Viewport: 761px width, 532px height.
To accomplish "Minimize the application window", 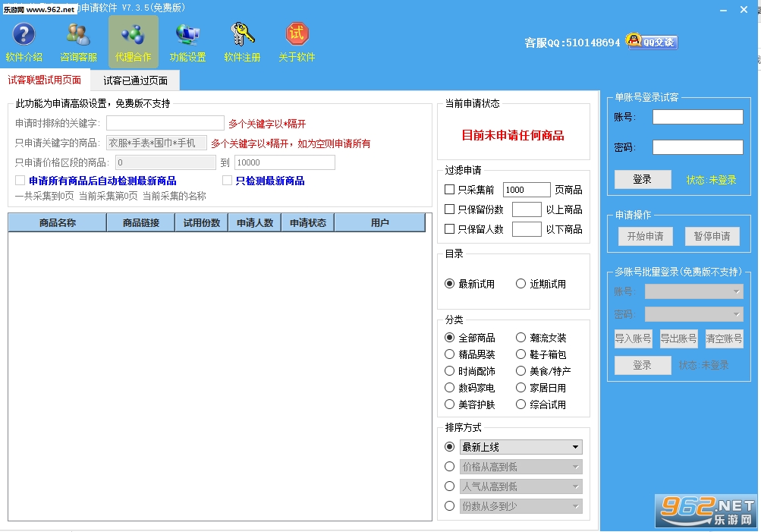I will point(723,10).
